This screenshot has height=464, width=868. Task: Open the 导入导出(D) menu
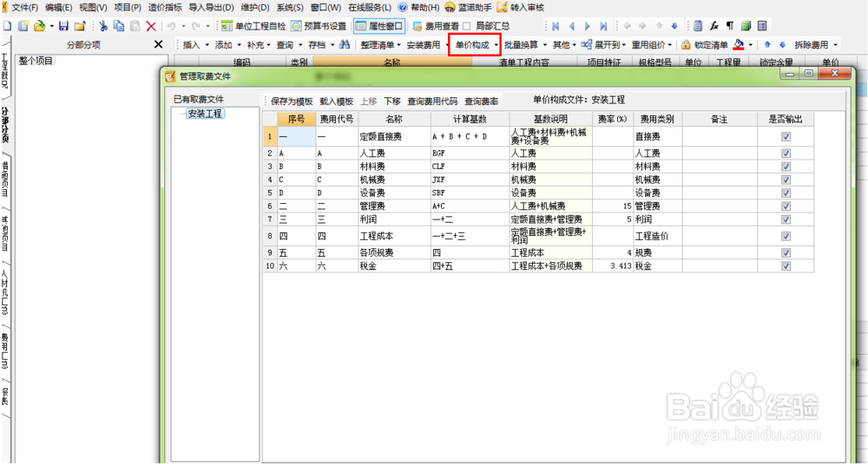212,8
